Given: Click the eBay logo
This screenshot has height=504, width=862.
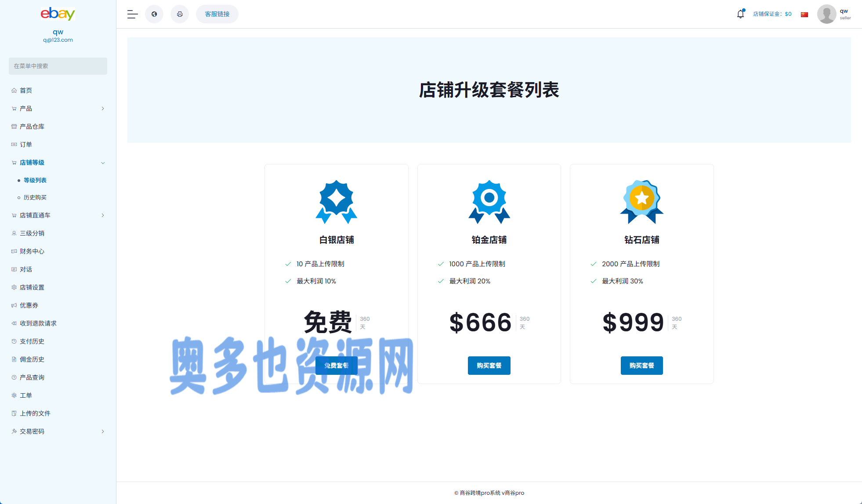Looking at the screenshot, I should click(x=58, y=14).
